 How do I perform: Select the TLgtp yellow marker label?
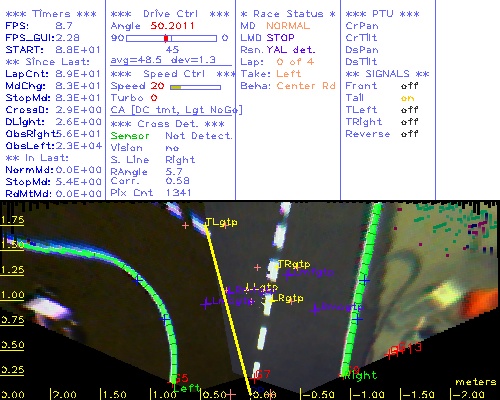point(221,222)
